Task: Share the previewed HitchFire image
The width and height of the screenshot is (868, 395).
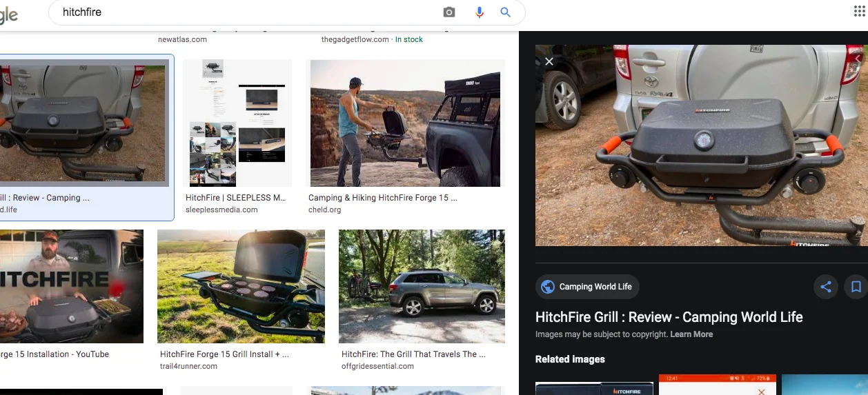Action: [x=826, y=287]
